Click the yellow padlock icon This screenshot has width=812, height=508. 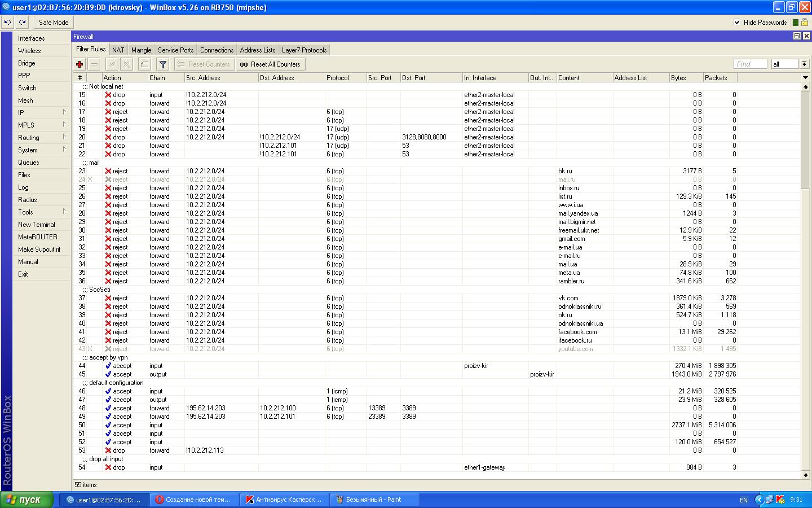pos(805,23)
